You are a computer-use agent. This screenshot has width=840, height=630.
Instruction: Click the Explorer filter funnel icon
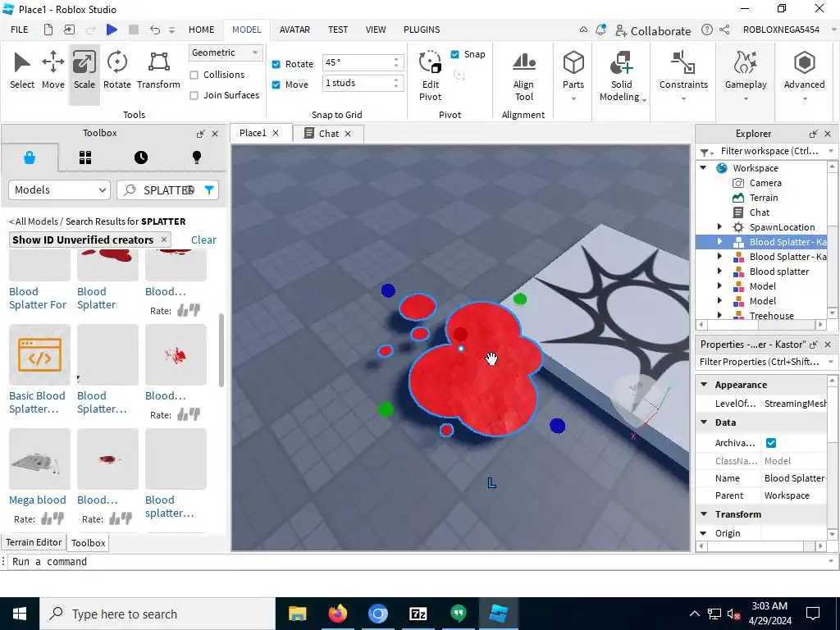pyautogui.click(x=705, y=152)
